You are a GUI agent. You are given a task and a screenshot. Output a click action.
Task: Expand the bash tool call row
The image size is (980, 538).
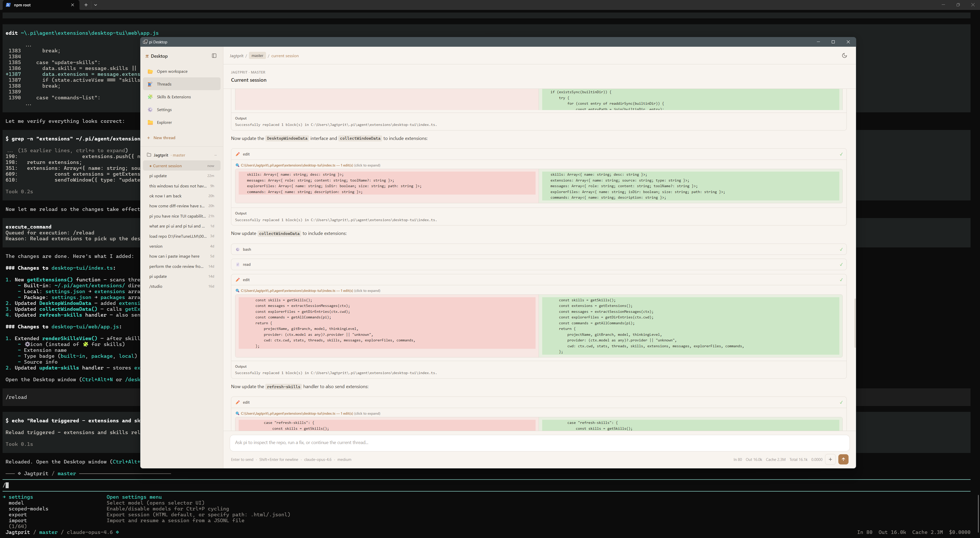[x=538, y=250]
